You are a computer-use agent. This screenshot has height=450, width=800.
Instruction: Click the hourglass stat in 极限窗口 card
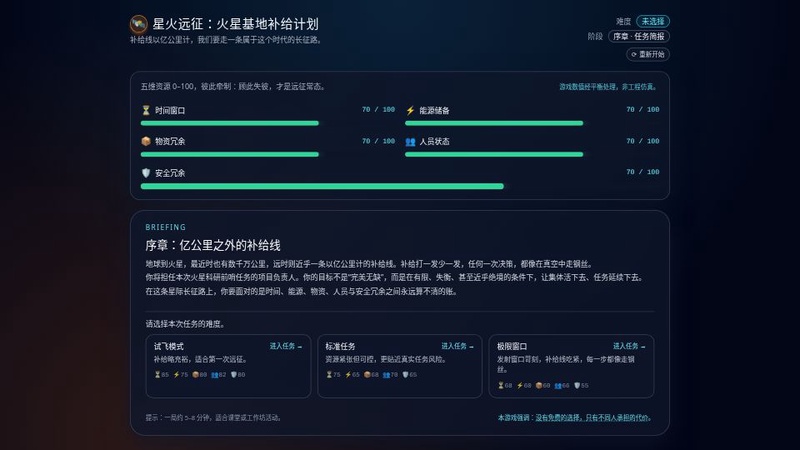coord(505,385)
